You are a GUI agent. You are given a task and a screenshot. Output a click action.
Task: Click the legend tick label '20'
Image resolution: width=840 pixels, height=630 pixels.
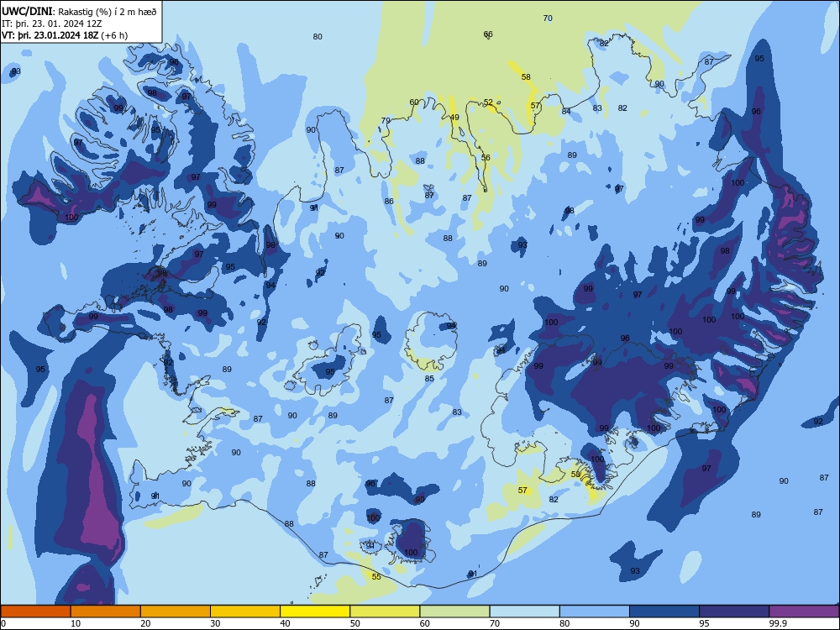[145, 623]
